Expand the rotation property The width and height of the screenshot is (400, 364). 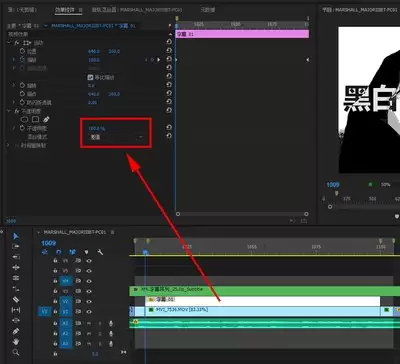click(x=14, y=85)
